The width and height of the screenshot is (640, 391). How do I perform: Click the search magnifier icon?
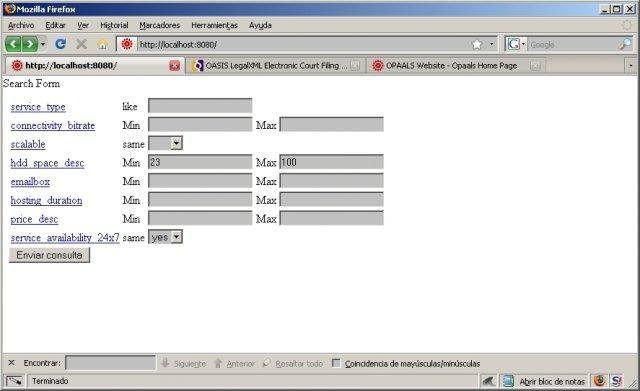pos(625,44)
